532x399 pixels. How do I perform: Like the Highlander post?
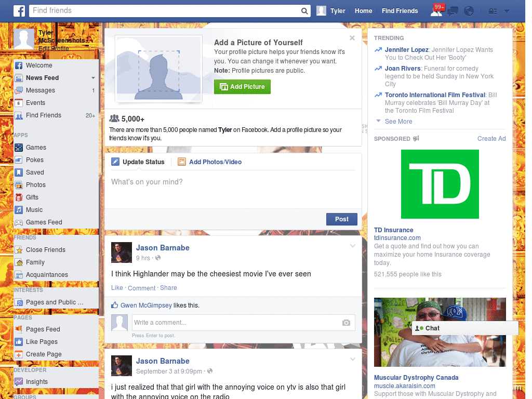[x=117, y=288]
